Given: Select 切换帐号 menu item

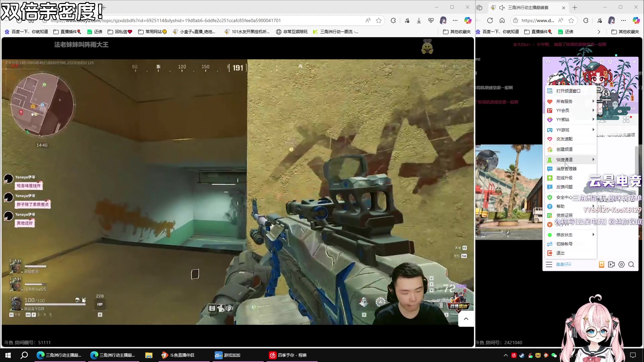Looking at the screenshot, I should click(571, 244).
